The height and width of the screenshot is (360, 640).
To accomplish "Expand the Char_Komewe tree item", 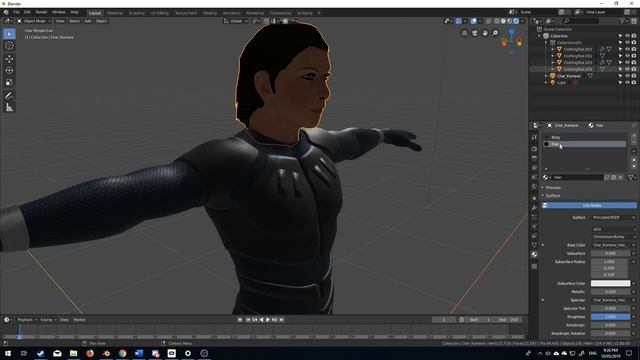I will (546, 76).
